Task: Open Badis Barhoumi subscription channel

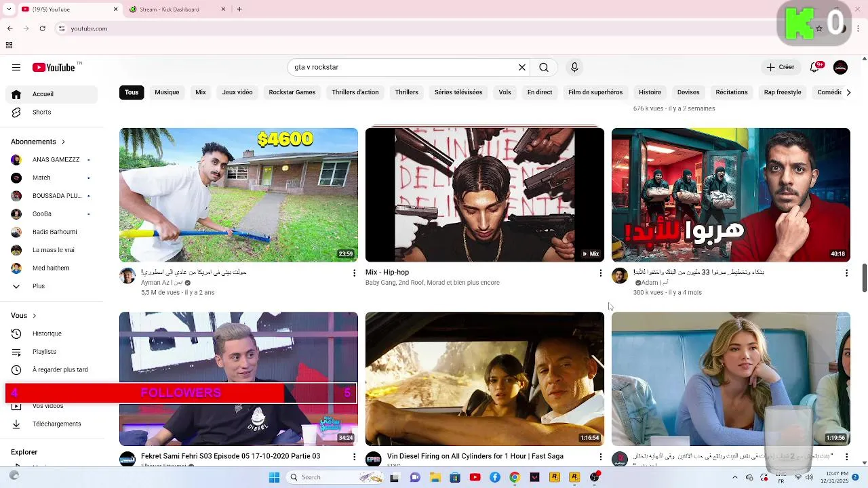Action: (x=52, y=232)
